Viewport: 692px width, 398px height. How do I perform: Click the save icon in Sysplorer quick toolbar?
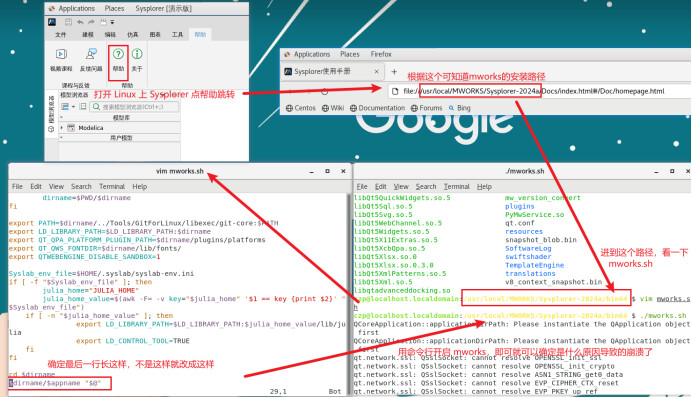(x=68, y=22)
